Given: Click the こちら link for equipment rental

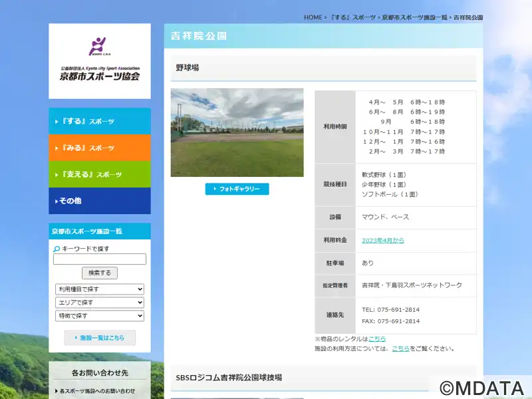Looking at the screenshot, I should (x=376, y=338).
